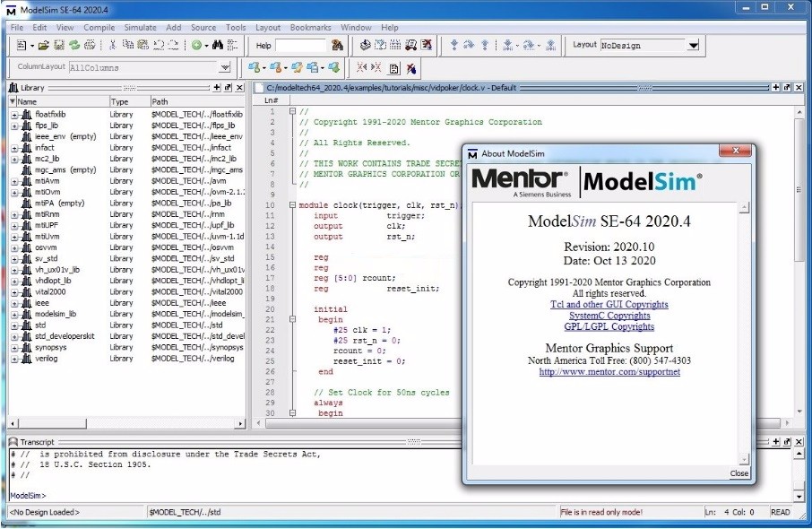Close the About ModelSim dialog with Close button

click(x=739, y=473)
